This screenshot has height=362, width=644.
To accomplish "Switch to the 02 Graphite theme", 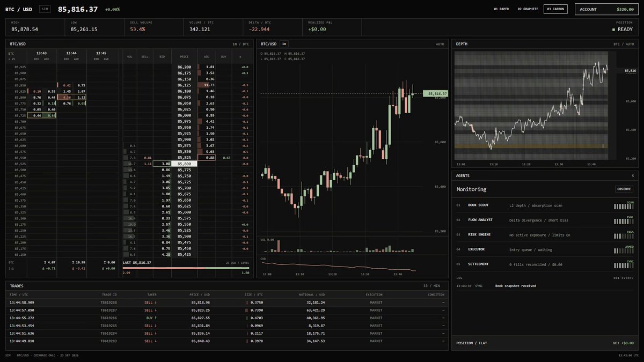I will 528,9.
